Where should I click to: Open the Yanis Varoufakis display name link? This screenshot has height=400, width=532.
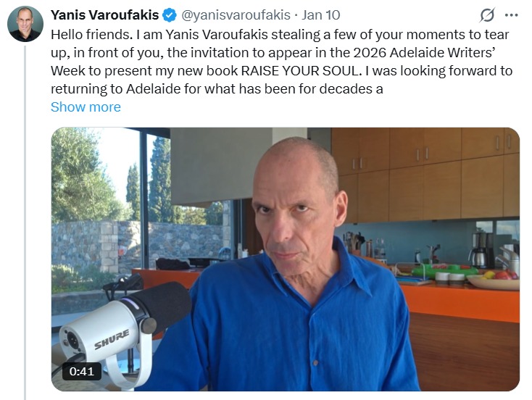(105, 15)
